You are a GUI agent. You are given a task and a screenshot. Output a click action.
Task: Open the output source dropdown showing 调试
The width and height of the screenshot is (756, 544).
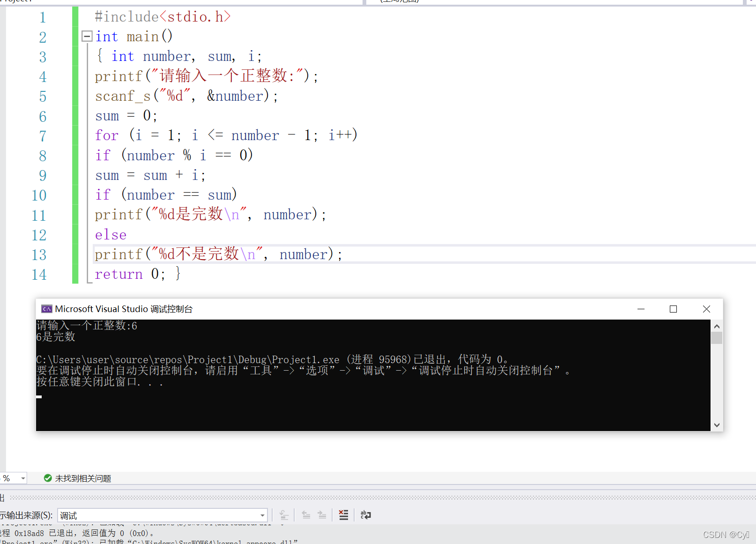pyautogui.click(x=163, y=515)
